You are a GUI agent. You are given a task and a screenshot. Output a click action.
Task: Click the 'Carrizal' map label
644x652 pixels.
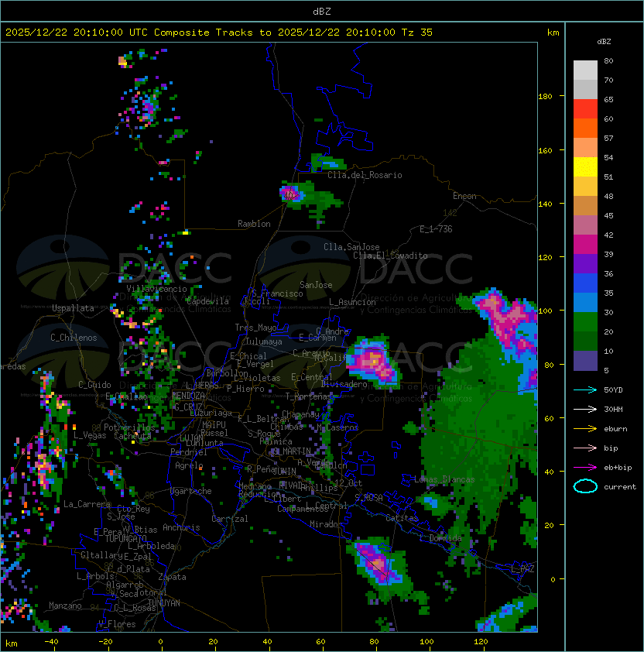tap(230, 519)
